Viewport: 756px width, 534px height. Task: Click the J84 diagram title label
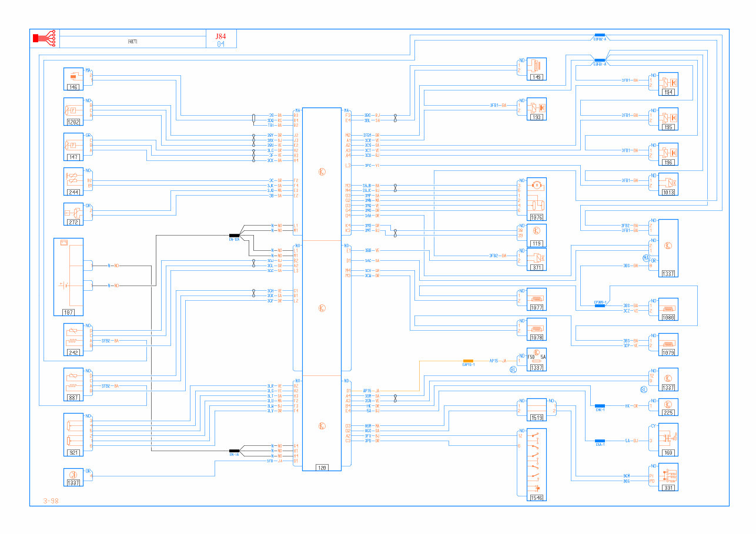tap(221, 36)
